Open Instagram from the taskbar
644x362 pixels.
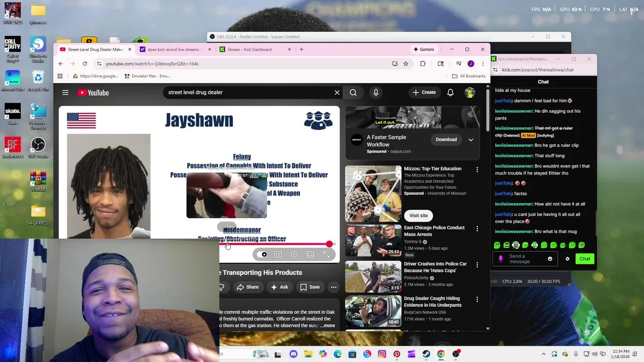382,354
